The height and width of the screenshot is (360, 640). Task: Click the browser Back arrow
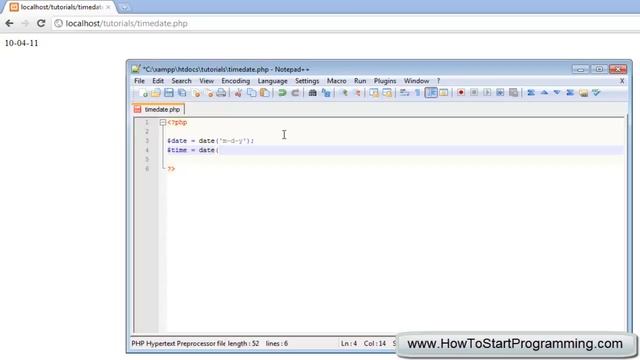click(x=9, y=23)
